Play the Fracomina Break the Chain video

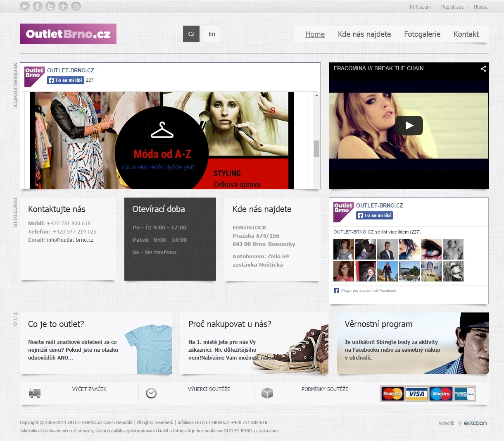coord(409,126)
